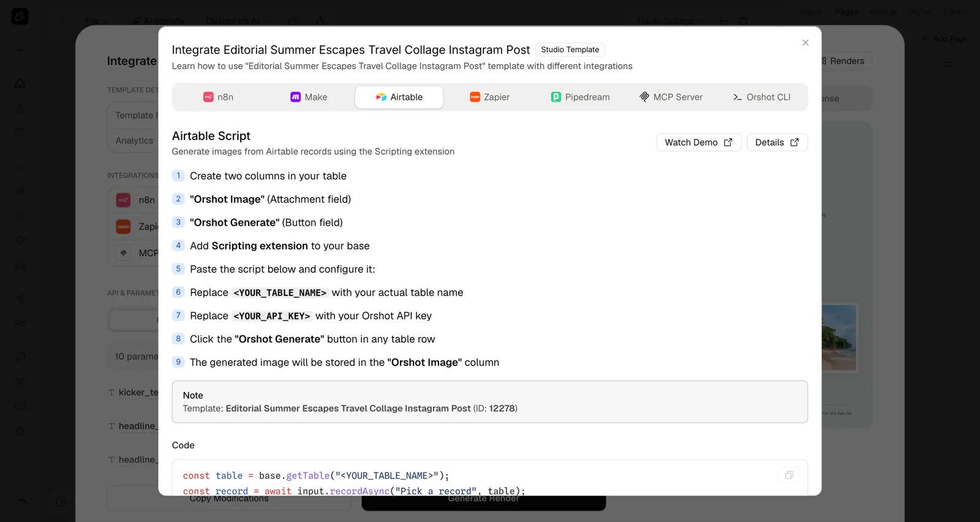Click Add Page in the background editor
980x522 pixels.
[x=944, y=39]
